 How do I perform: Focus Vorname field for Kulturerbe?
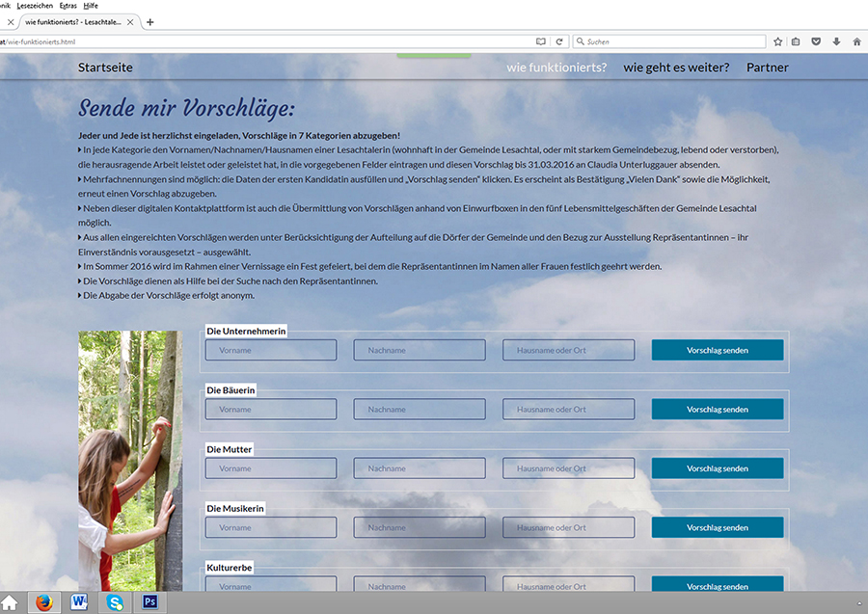click(x=271, y=584)
